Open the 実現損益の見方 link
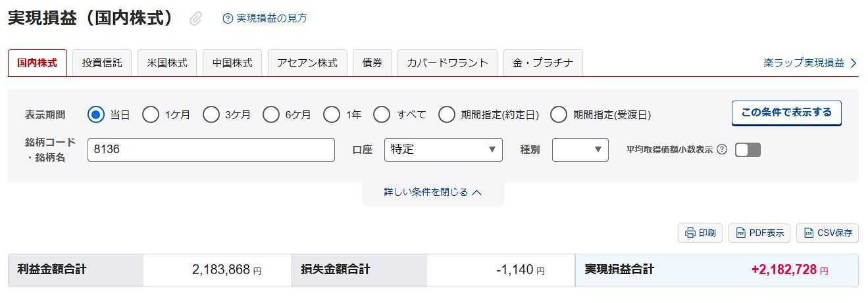 click(271, 18)
